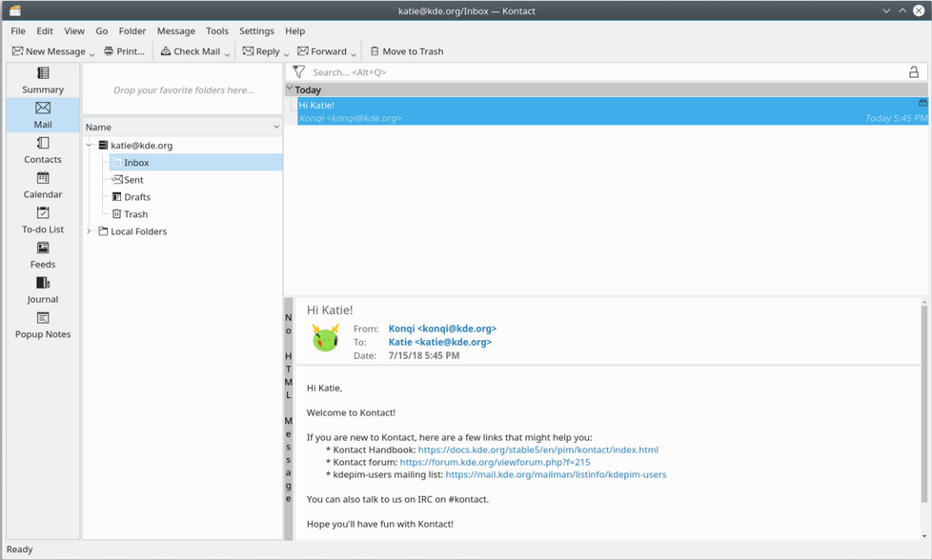Open Contacts from the sidebar
932x560 pixels.
pyautogui.click(x=43, y=150)
